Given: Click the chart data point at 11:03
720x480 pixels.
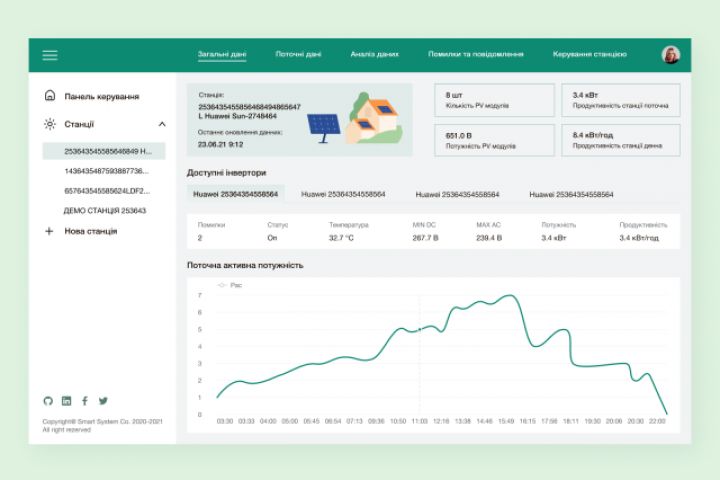Looking at the screenshot, I should 419,329.
